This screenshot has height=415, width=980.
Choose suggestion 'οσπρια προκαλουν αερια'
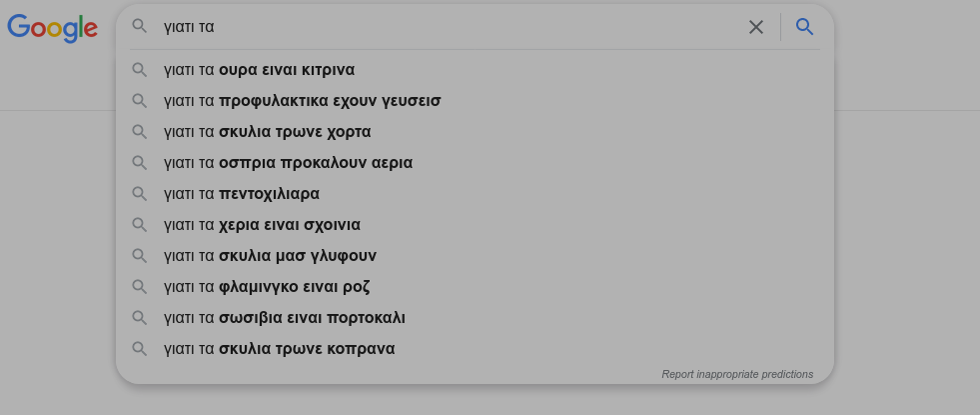pos(475,163)
